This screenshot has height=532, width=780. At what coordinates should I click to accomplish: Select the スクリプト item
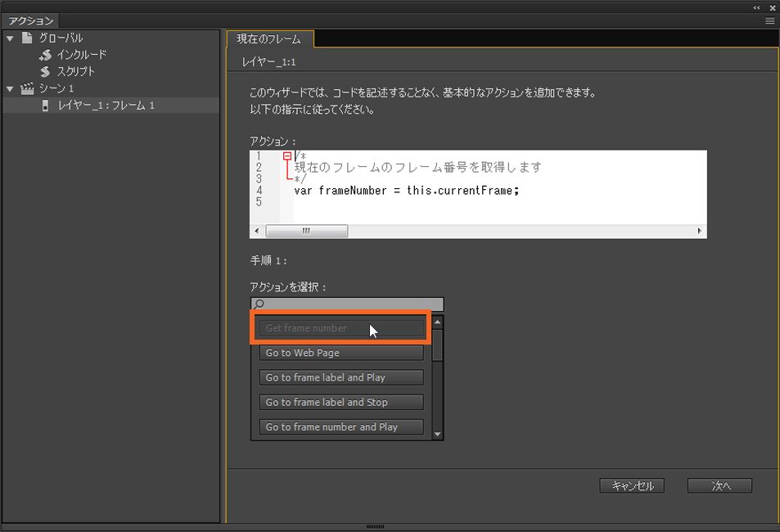[75, 72]
